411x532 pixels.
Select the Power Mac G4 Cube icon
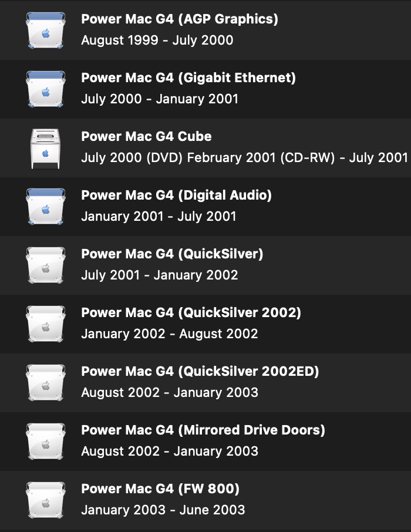pos(45,147)
